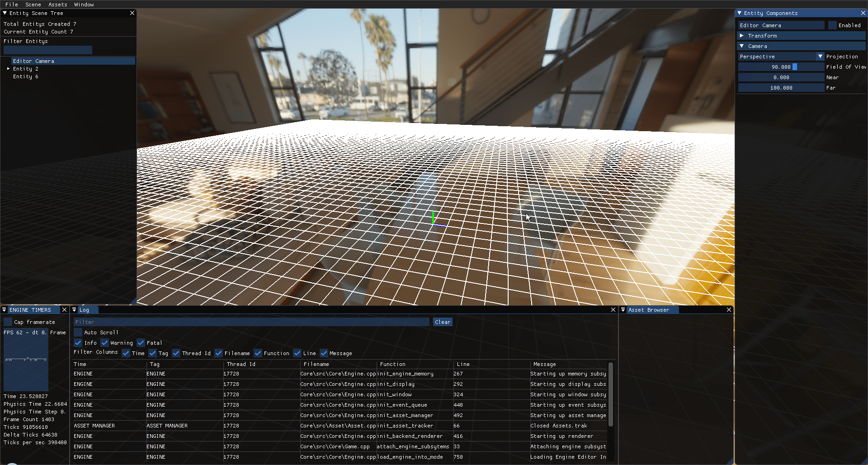Click the Message column header
Viewport: 868px width, 465px height.
pos(545,364)
